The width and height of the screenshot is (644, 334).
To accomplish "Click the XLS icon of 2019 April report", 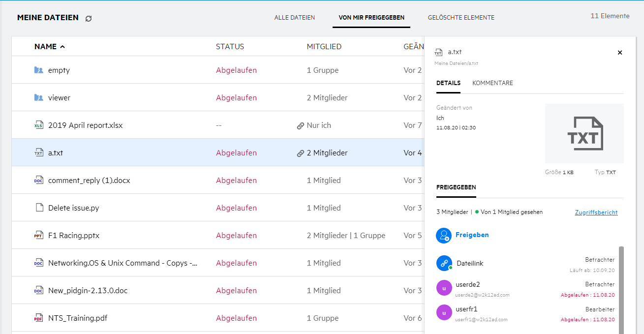I will tap(39, 125).
